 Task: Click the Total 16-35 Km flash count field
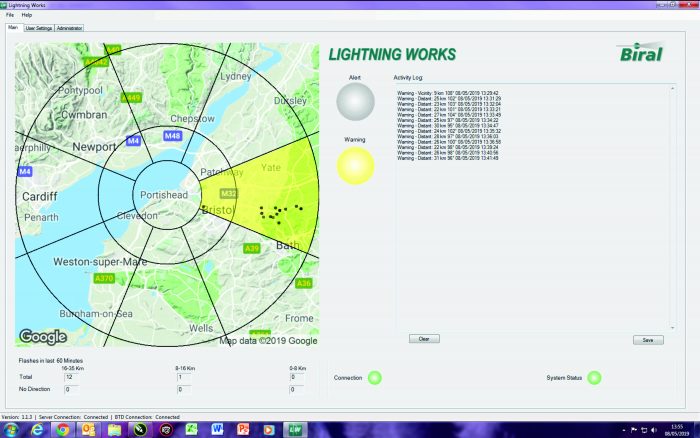[72, 377]
